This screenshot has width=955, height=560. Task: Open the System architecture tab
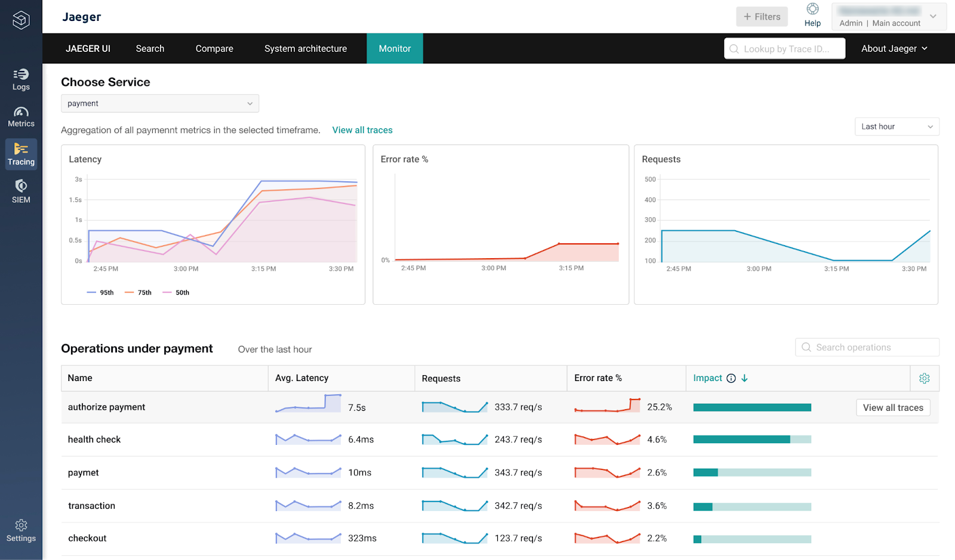tap(306, 49)
